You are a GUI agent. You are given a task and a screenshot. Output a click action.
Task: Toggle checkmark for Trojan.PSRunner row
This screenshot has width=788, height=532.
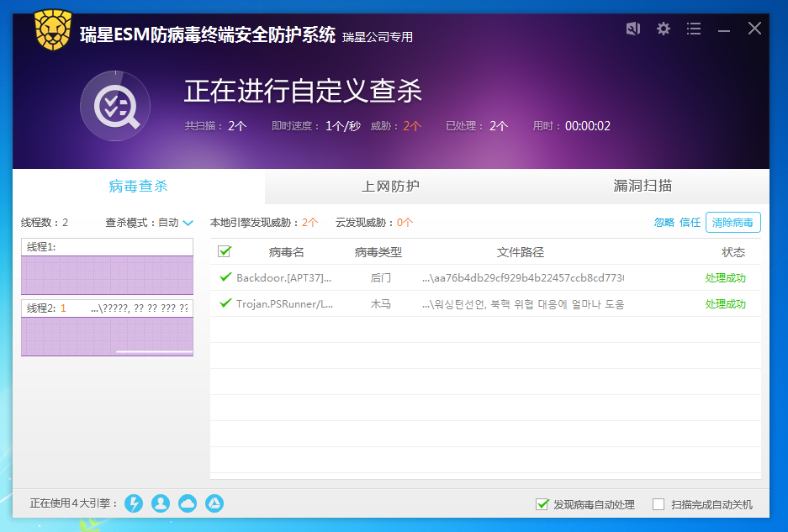pyautogui.click(x=225, y=303)
